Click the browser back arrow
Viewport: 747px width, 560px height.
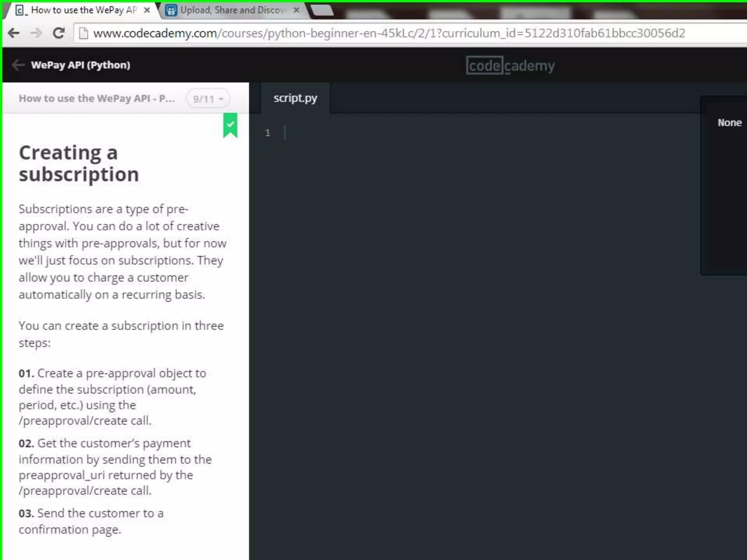[x=14, y=33]
